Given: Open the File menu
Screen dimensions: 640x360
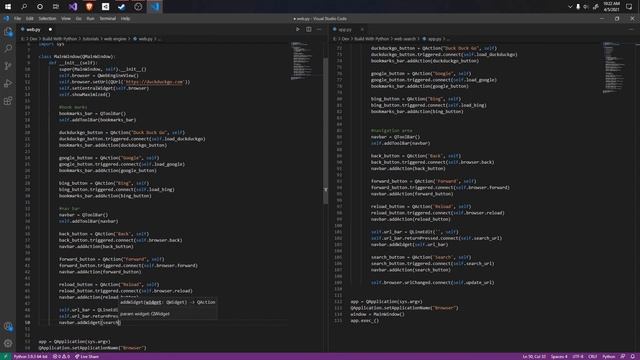Looking at the screenshot, I should 18,18.
